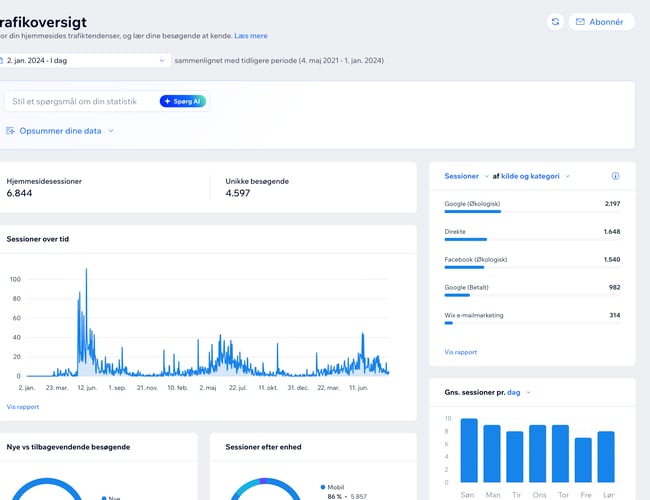
Task: Click the 2.197 Google organic value
Action: [612, 204]
